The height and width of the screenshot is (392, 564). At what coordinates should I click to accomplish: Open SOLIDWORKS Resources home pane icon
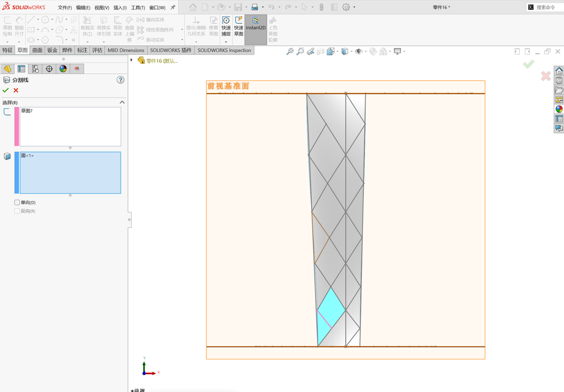559,70
